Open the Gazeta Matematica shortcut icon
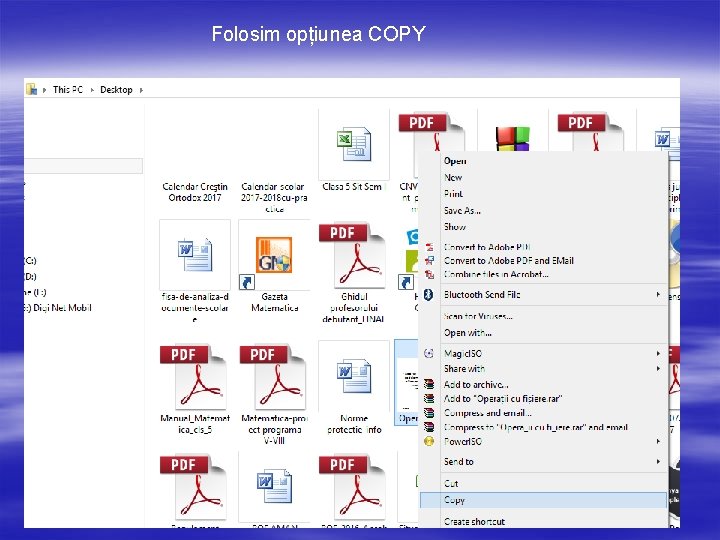 (274, 255)
